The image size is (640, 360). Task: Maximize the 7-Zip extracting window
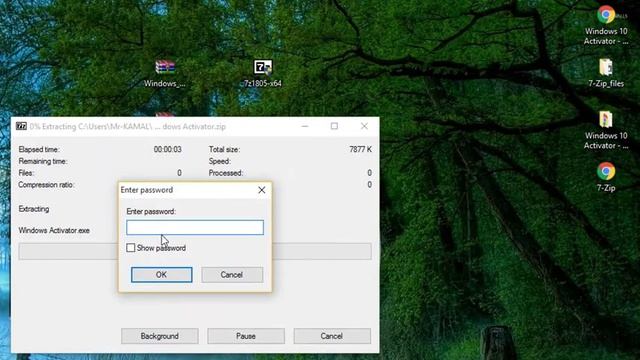[334, 126]
